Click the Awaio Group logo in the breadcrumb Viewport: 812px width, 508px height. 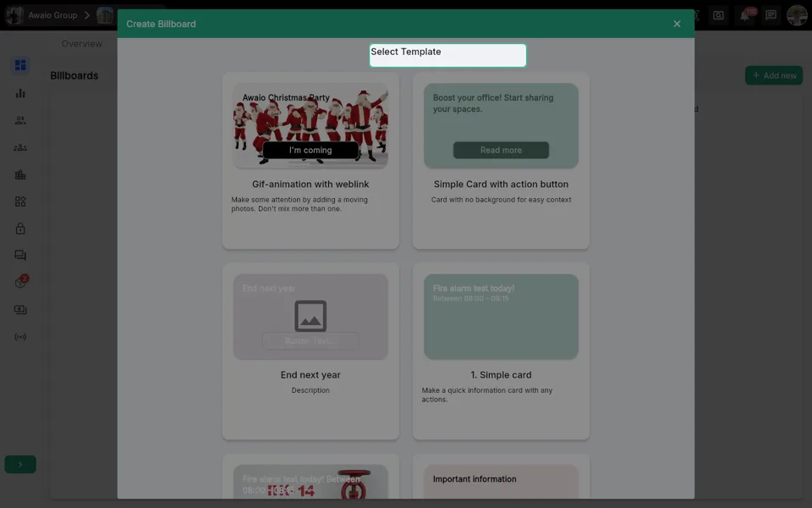14,15
